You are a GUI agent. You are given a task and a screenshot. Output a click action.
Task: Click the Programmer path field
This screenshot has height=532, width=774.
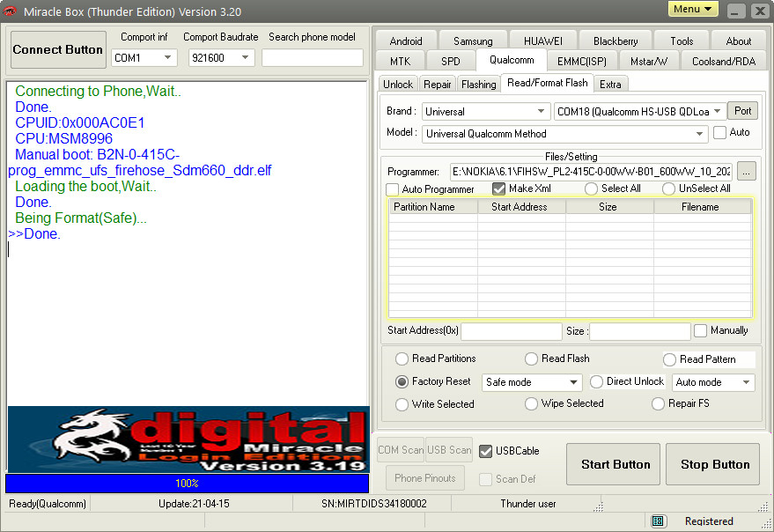[x=592, y=172]
